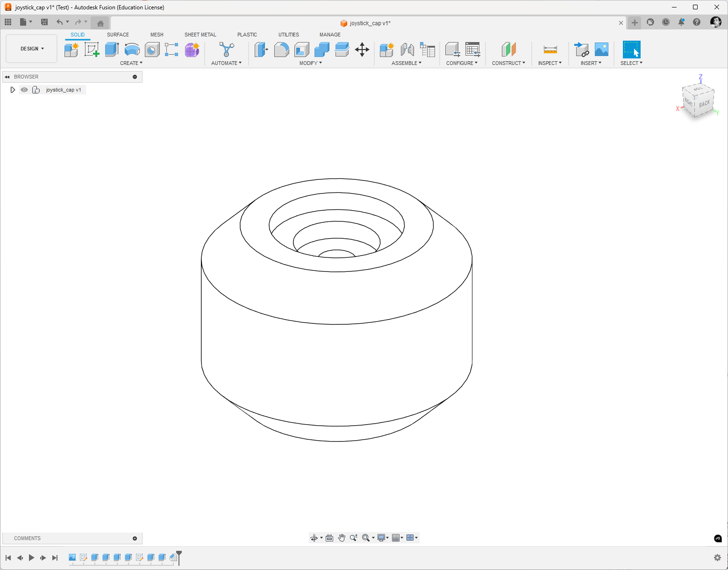Start Create Sketch tool
This screenshot has width=728, height=570.
click(92, 50)
